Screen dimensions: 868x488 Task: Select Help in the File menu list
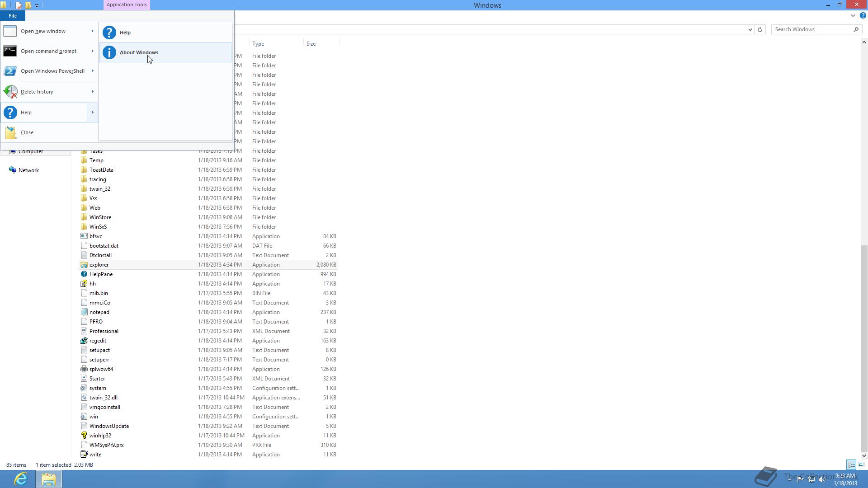pyautogui.click(x=44, y=113)
